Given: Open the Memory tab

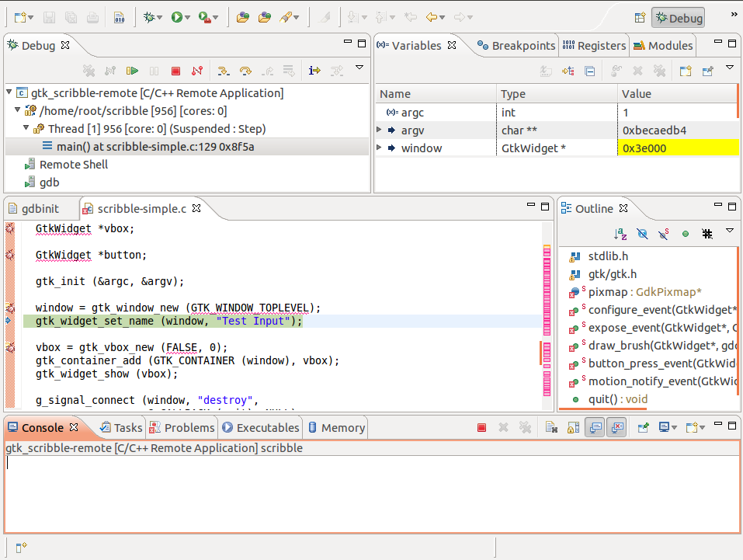Looking at the screenshot, I should [337, 428].
